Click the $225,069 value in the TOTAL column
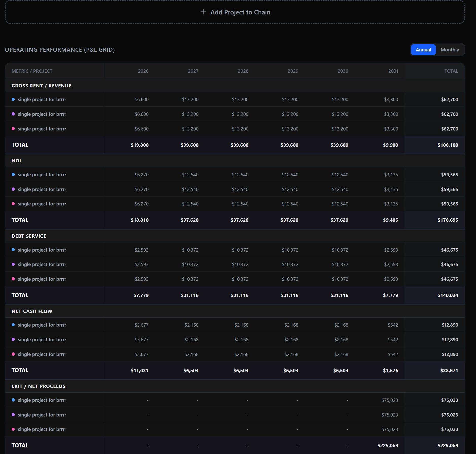This screenshot has width=476, height=454. (448, 445)
